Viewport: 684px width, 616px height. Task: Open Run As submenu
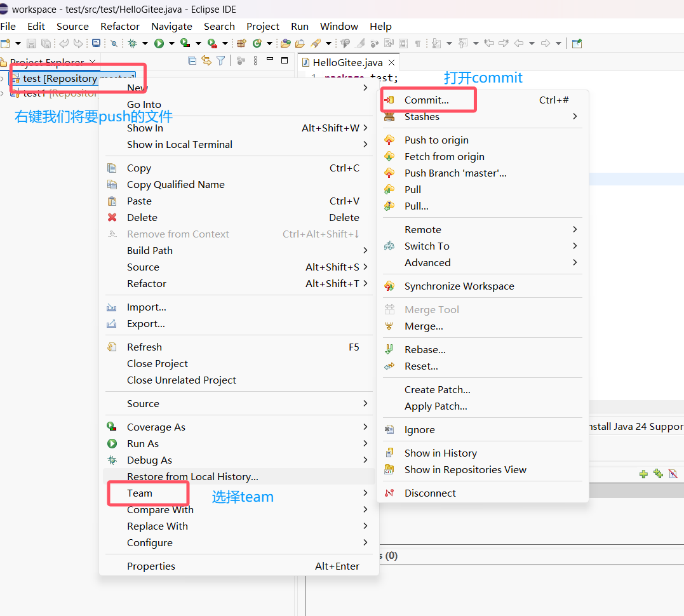click(x=238, y=443)
